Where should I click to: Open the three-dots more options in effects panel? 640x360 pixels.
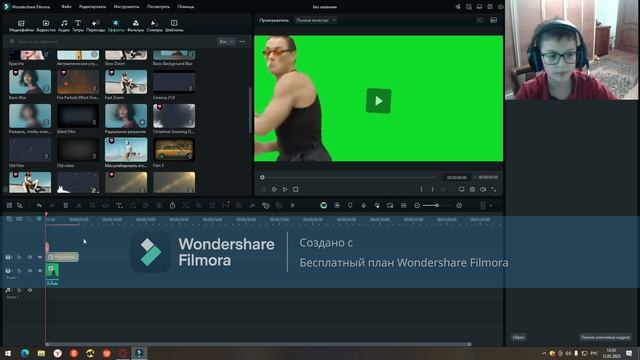(242, 41)
